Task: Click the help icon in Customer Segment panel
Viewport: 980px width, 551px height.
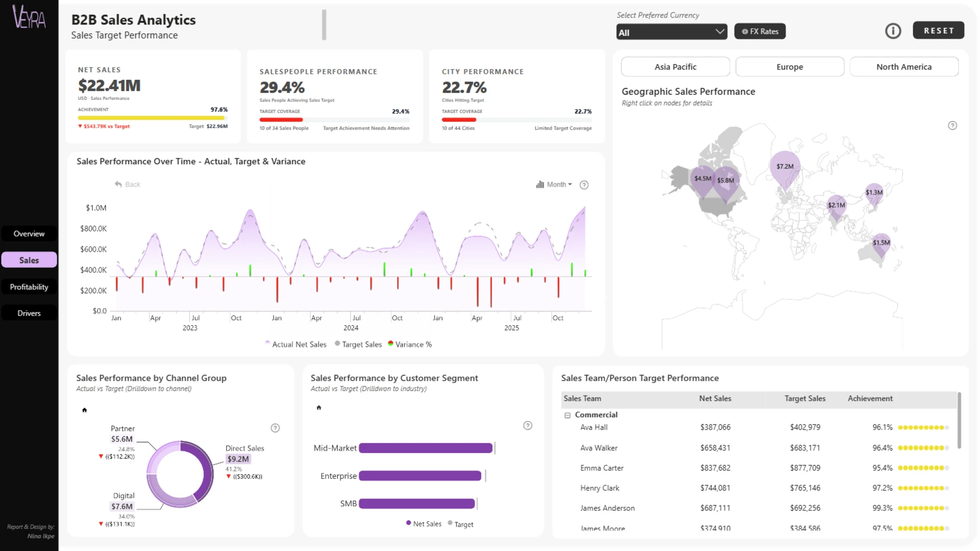Action: pyautogui.click(x=528, y=425)
